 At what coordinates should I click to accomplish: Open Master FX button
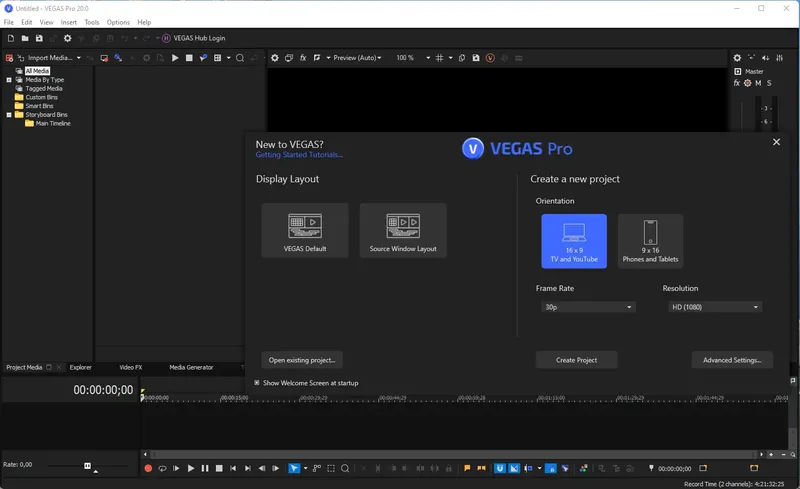point(737,83)
